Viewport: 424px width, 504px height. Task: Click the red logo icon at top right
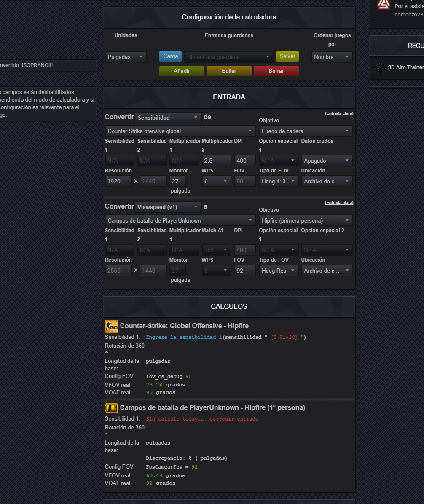click(x=384, y=5)
